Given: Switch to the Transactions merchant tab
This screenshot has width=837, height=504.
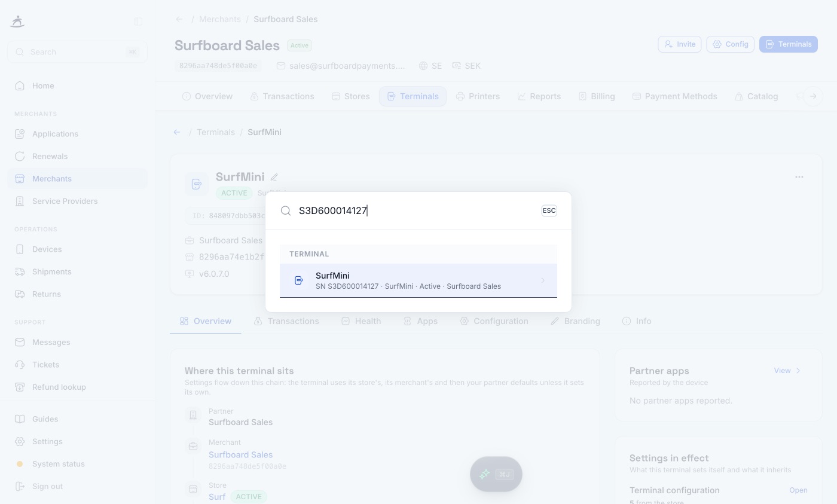Looking at the screenshot, I should click(282, 96).
